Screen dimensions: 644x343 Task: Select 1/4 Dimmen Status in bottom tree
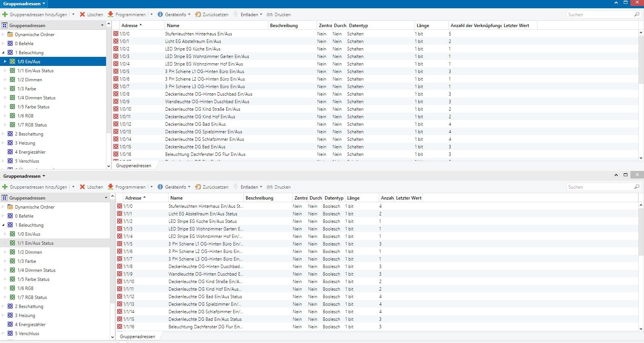(x=36, y=270)
